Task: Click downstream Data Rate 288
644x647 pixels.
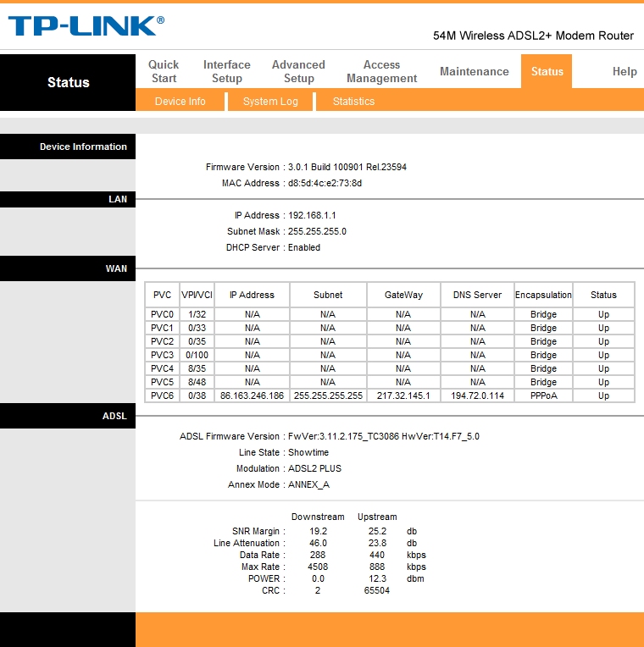Action: [318, 555]
